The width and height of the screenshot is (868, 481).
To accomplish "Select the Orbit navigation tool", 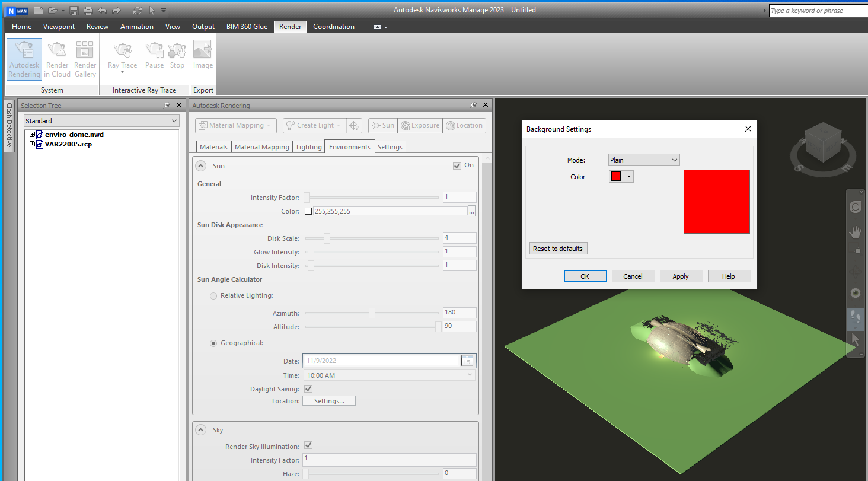I will click(x=856, y=272).
